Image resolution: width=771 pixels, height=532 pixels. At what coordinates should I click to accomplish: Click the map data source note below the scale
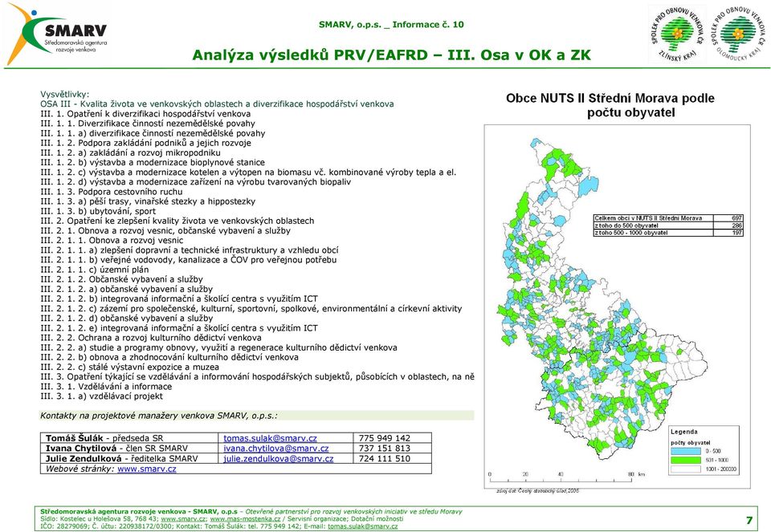tap(537, 491)
